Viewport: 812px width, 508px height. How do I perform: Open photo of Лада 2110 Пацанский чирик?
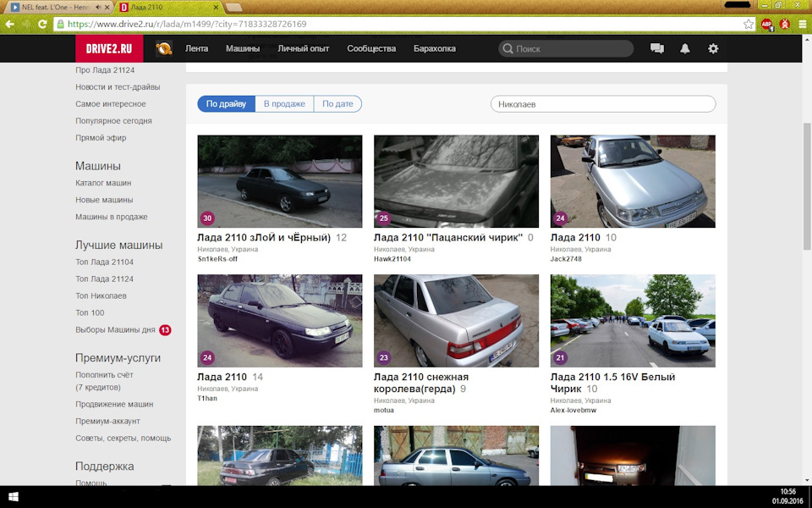(456, 181)
